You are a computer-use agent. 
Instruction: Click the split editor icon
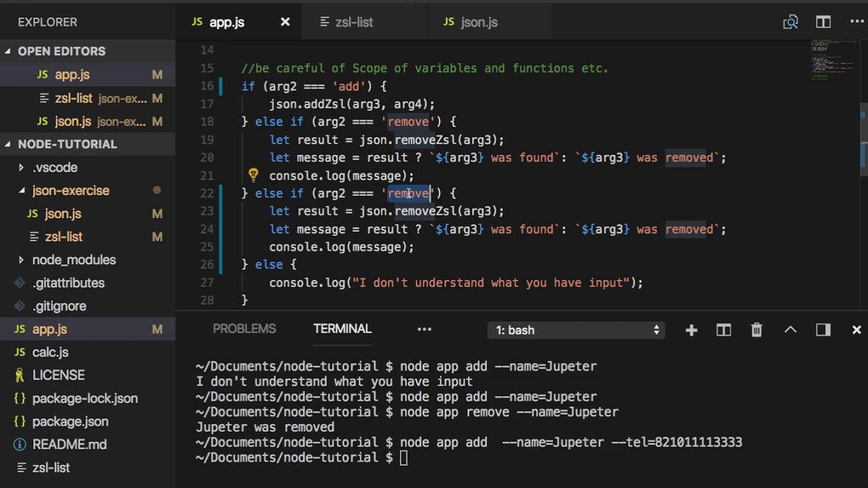pos(823,22)
